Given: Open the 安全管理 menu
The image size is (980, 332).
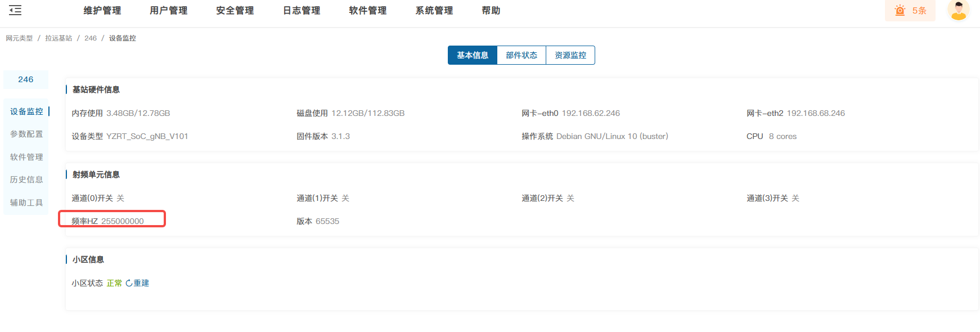Looking at the screenshot, I should [235, 11].
